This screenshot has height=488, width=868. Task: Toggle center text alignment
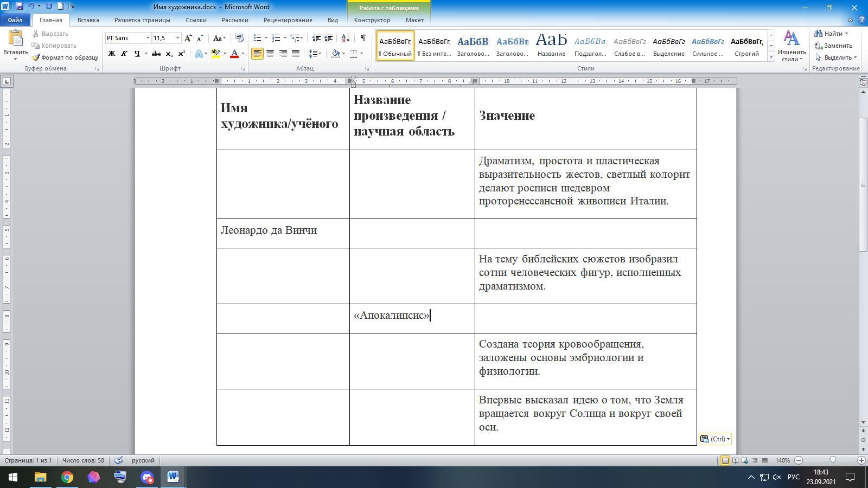click(x=270, y=54)
